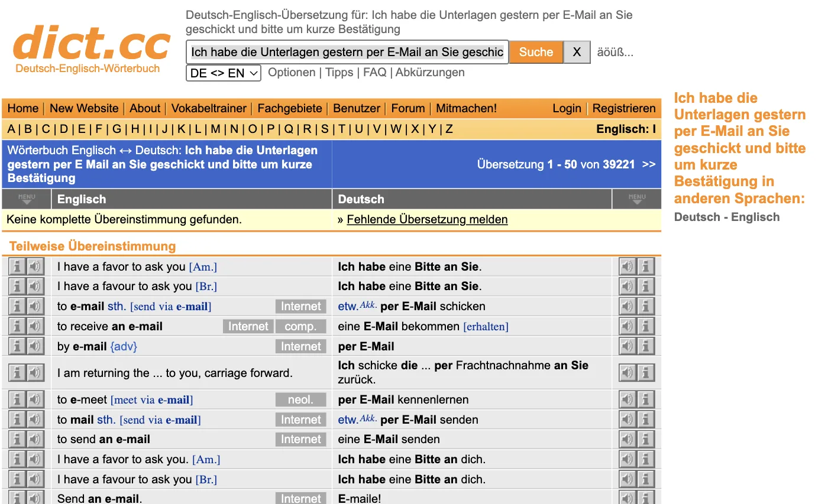Open New Website in navigation bar
828x504 pixels.
point(84,108)
